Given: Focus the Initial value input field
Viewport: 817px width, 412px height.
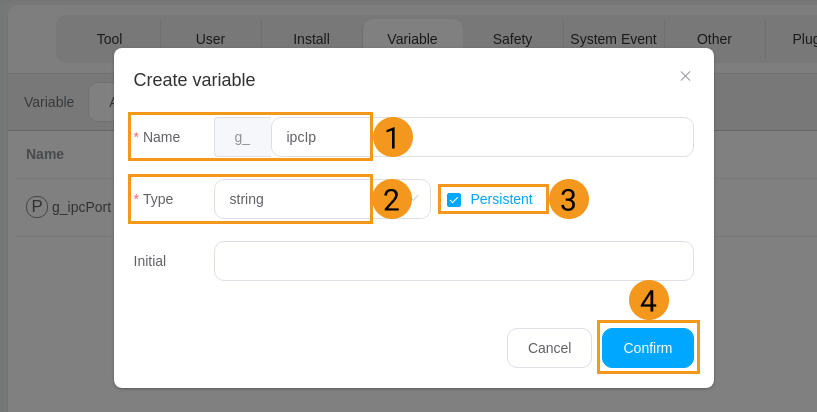Looking at the screenshot, I should coord(453,261).
